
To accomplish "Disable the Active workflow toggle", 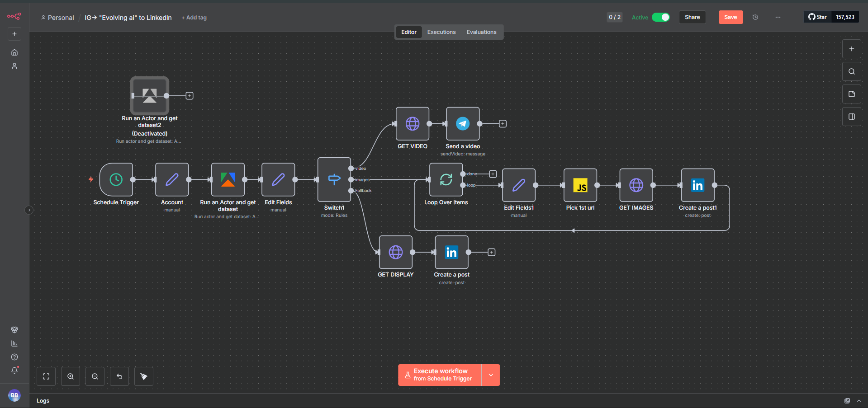I will click(661, 17).
